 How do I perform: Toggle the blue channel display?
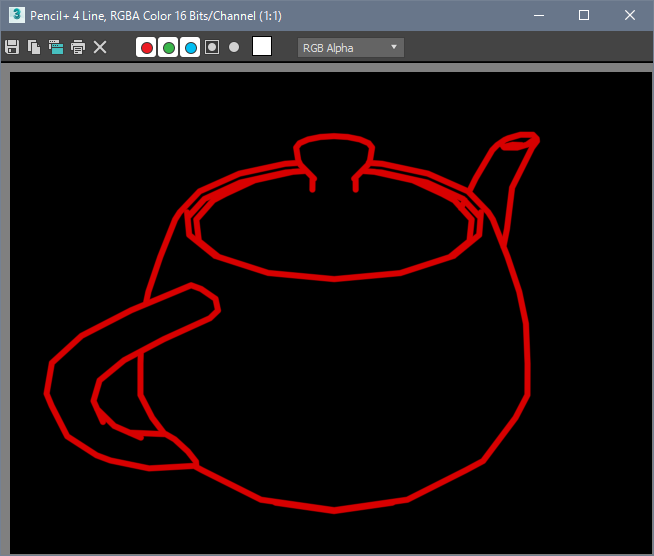click(190, 47)
